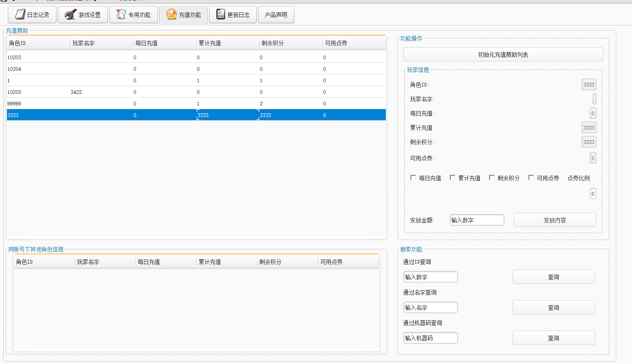This screenshot has height=364, width=632.
Task: Click 查询 button for machine code search
Action: click(554, 338)
